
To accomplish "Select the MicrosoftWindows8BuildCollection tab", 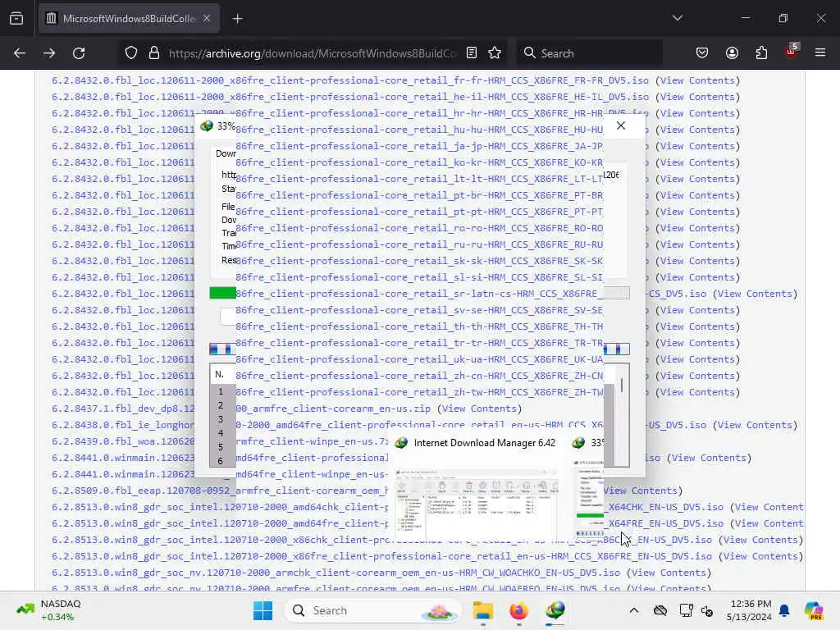I will pos(129,19).
